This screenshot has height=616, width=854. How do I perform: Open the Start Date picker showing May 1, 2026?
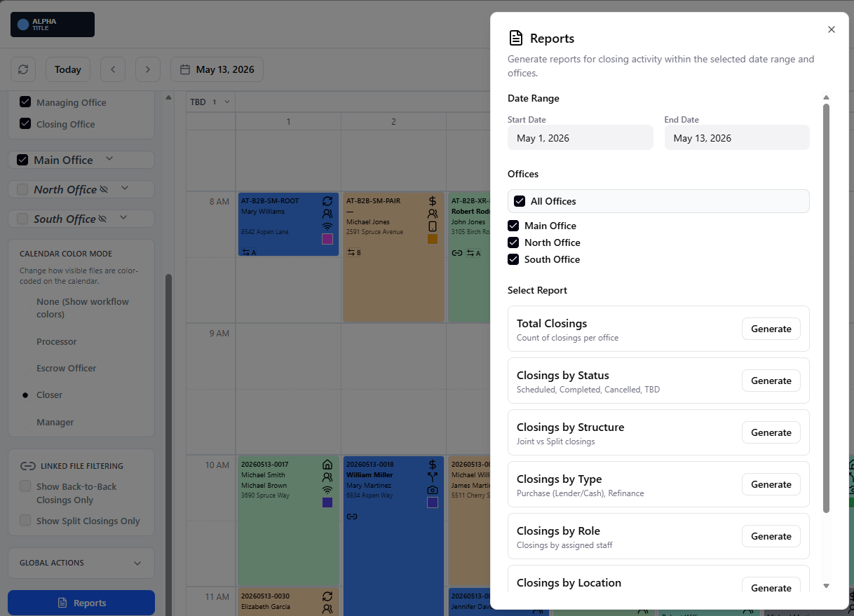[581, 138]
